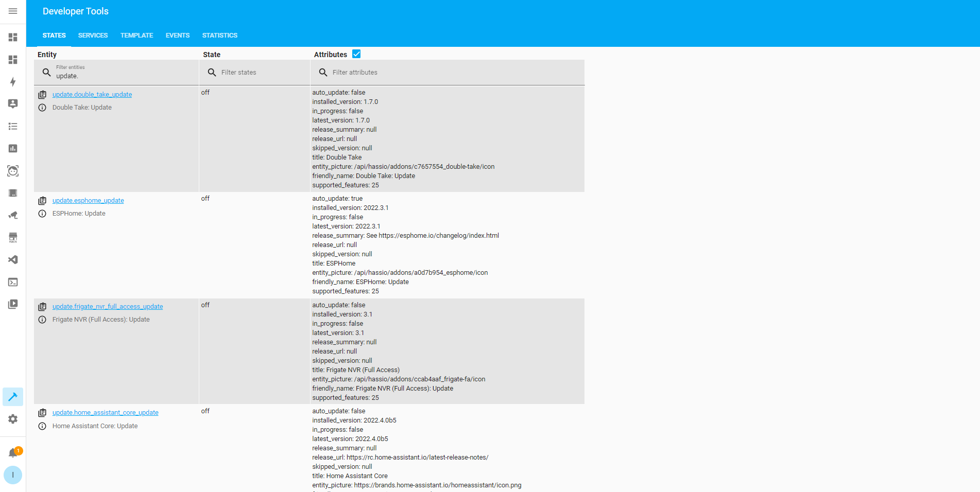Open the History chart icon
This screenshot has height=492, width=980.
13,148
